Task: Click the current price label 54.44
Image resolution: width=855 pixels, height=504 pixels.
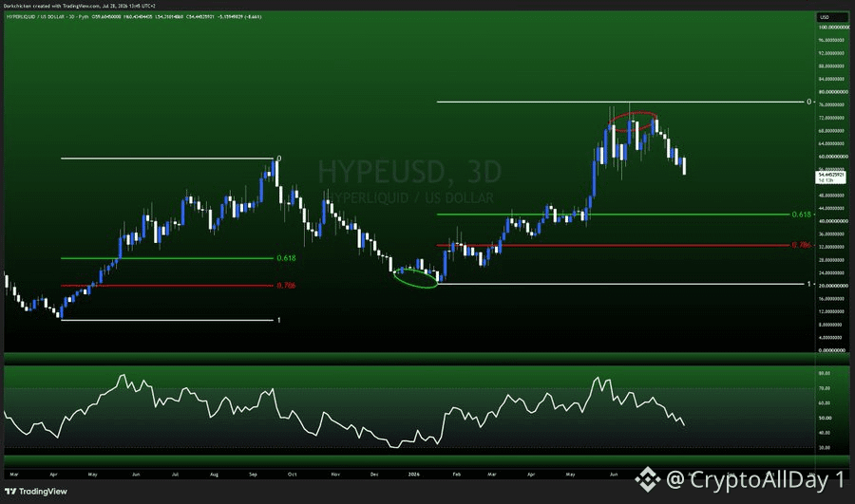Action: coord(831,177)
